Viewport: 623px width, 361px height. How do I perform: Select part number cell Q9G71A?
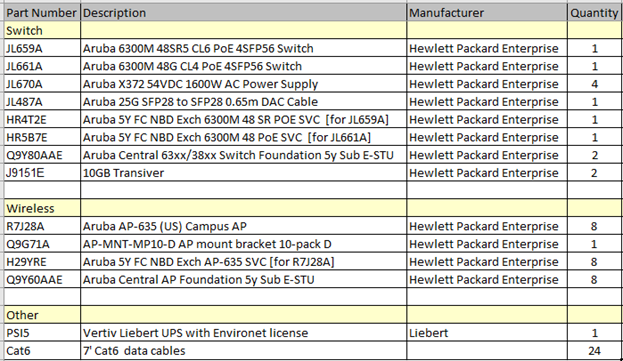pyautogui.click(x=42, y=243)
